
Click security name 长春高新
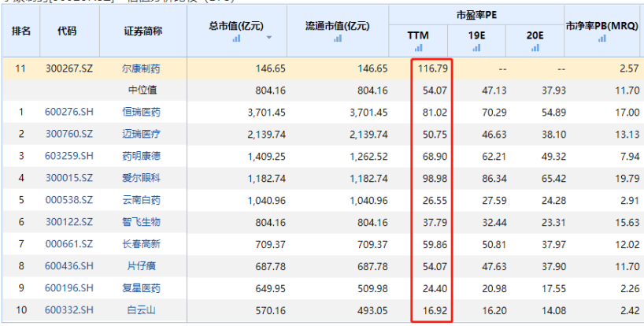(141, 244)
